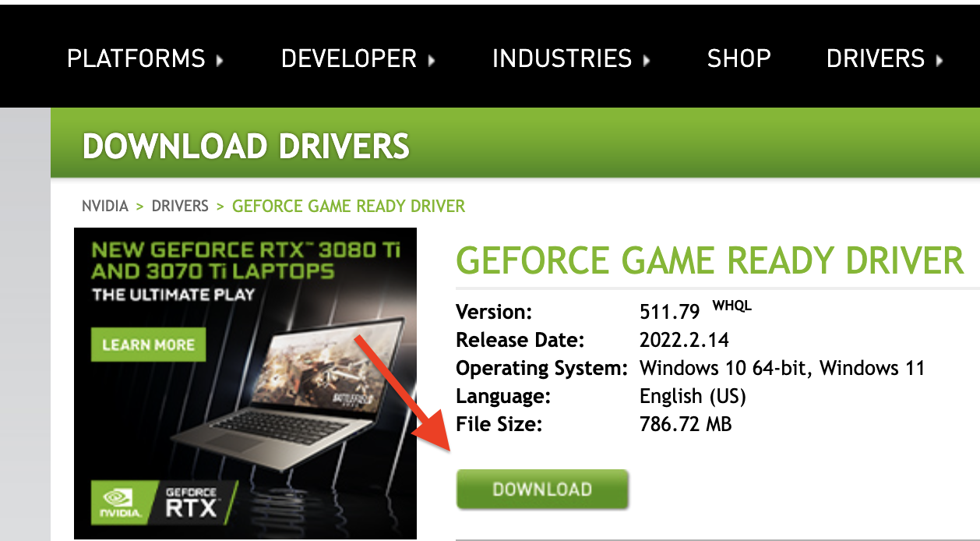The width and height of the screenshot is (980, 541).
Task: Click the GeForce RTX badge in ad
Action: coord(193,502)
